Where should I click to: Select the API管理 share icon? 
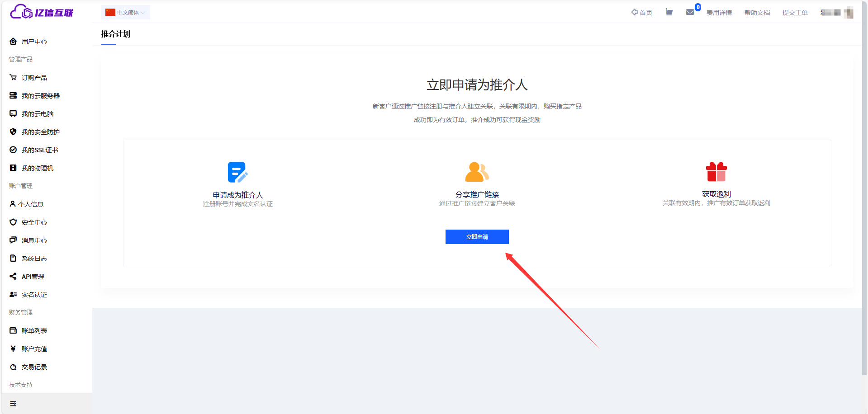(13, 276)
